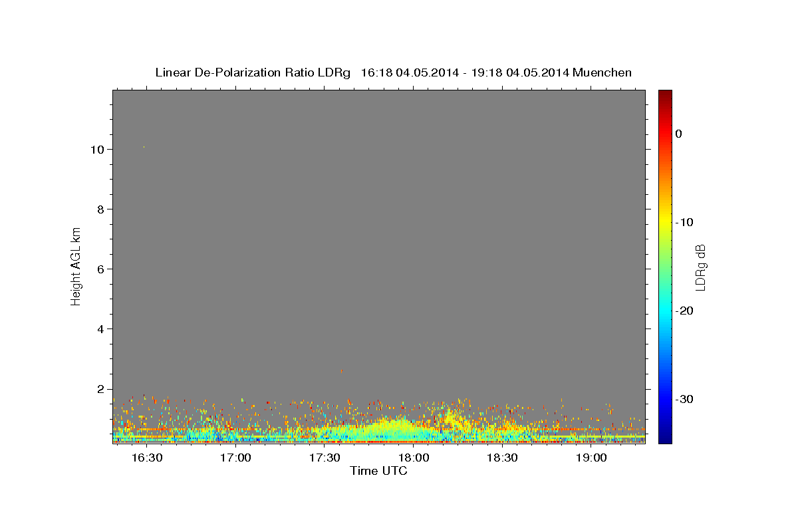Click the colorbar value '-10'
This screenshot has height=532, width=798.
685,222
